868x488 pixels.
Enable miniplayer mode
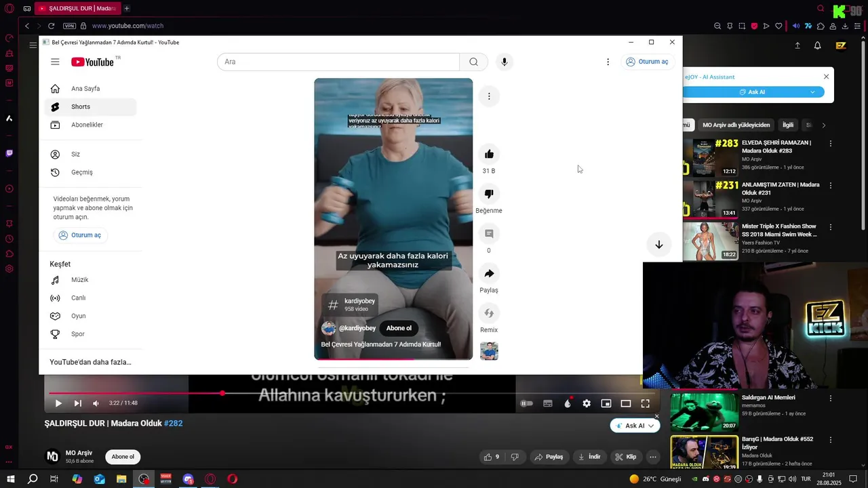click(606, 403)
